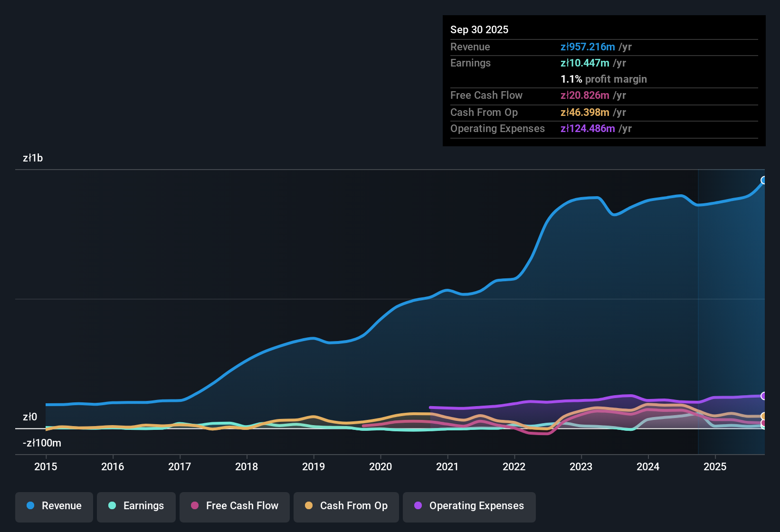Select the 2025 year label on the axis

pos(715,467)
